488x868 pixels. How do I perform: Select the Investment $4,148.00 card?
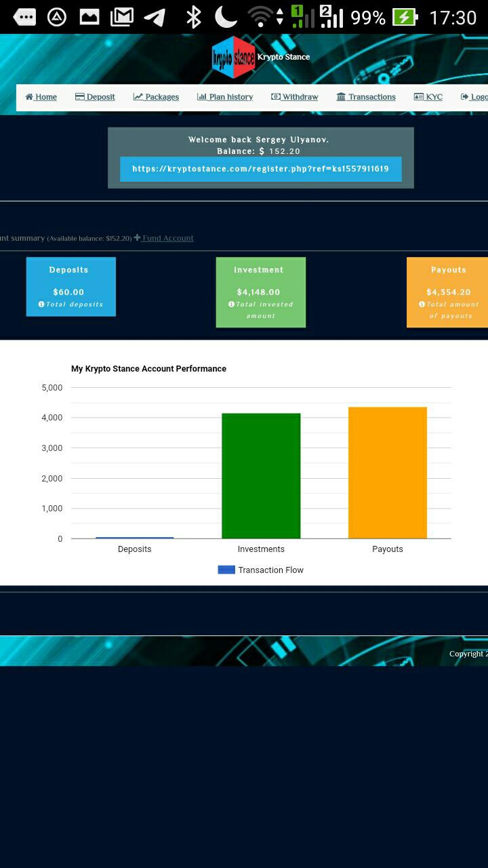[260, 292]
